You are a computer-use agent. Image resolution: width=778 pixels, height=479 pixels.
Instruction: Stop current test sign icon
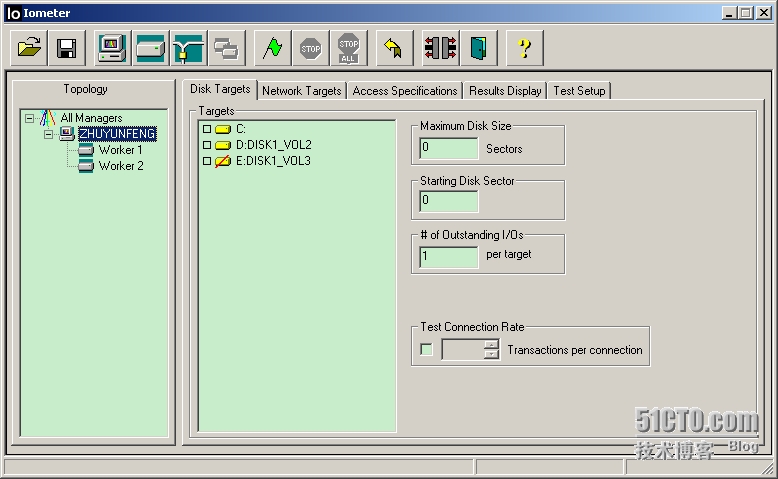tap(311, 48)
